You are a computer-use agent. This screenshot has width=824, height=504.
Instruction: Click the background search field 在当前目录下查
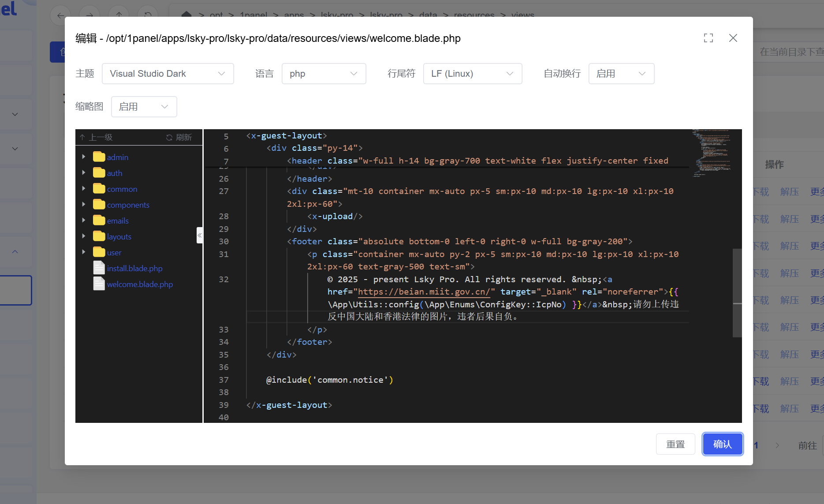click(789, 52)
